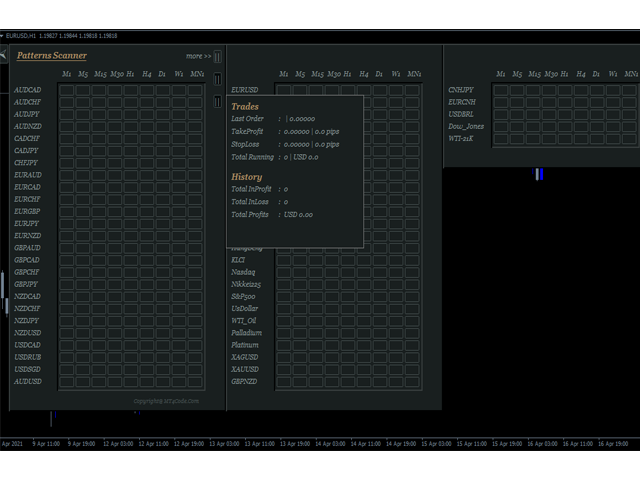The width and height of the screenshot is (640, 480).
Task: Click the CADJPY D1 scanner cell
Action: point(163,151)
